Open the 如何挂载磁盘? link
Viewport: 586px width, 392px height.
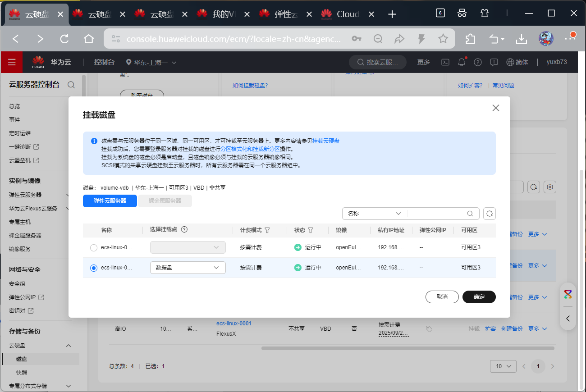click(x=250, y=86)
